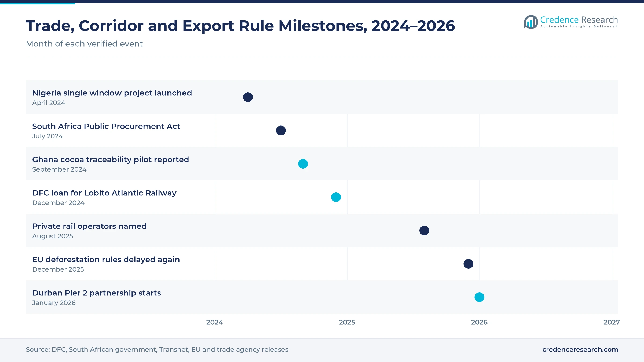Click the 2025 axis label

tap(347, 322)
